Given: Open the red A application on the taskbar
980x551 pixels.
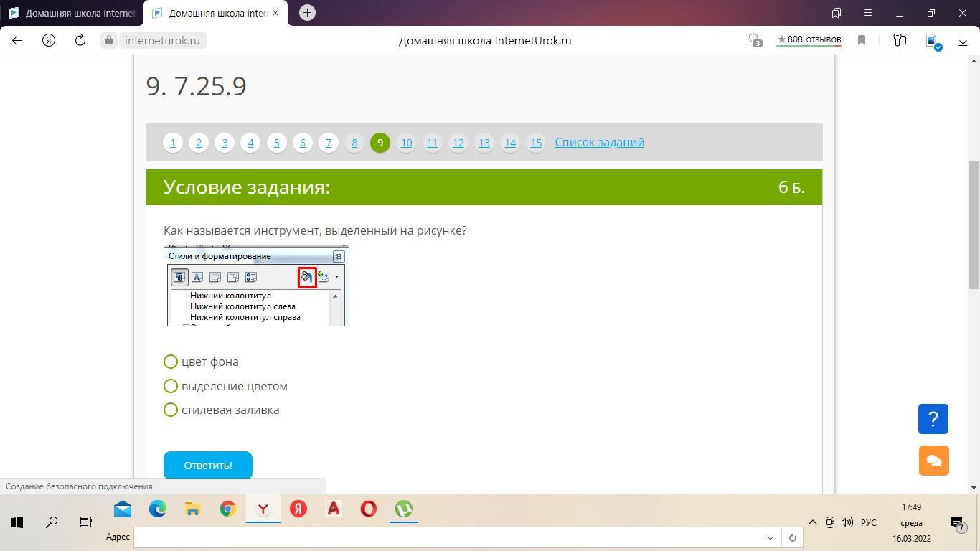Looking at the screenshot, I should point(334,509).
